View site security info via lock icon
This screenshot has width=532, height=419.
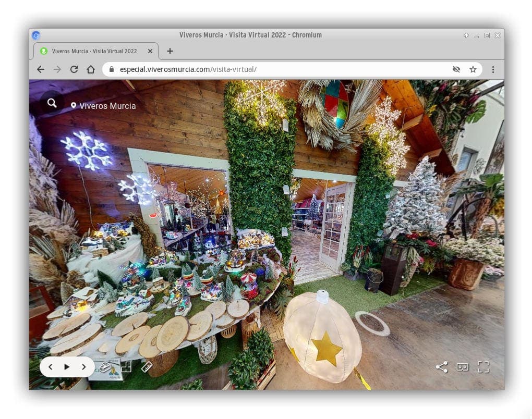[111, 69]
